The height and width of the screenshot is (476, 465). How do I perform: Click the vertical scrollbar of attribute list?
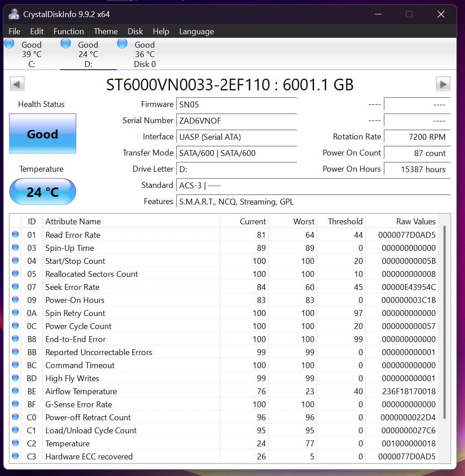pyautogui.click(x=444, y=322)
